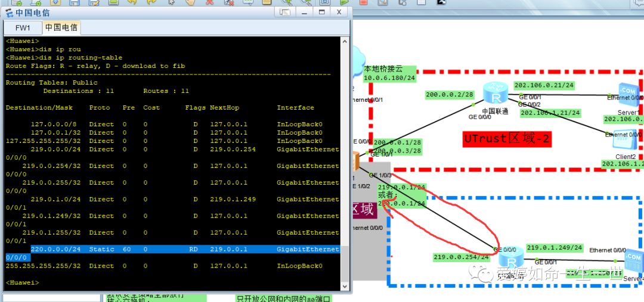The image size is (644, 302).
Task: Click the 219.0.1.249/24 address label
Action: pos(554,248)
